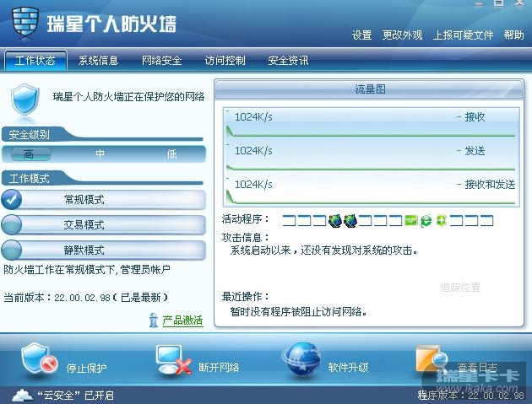Click 上报可疑文件 in the top menu
The image size is (532, 404).
463,35
